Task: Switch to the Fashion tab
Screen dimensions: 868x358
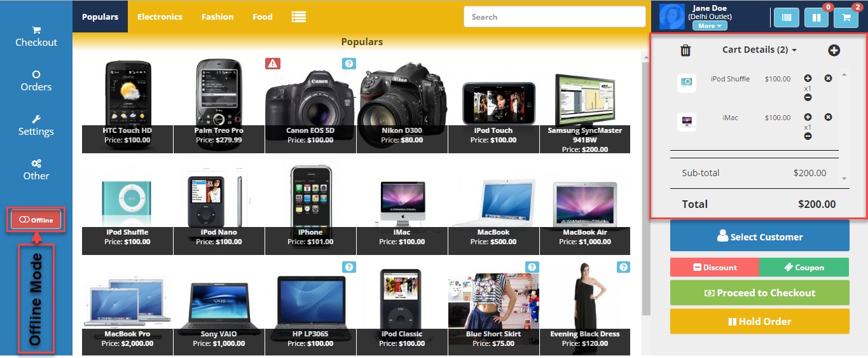Action: tap(217, 17)
